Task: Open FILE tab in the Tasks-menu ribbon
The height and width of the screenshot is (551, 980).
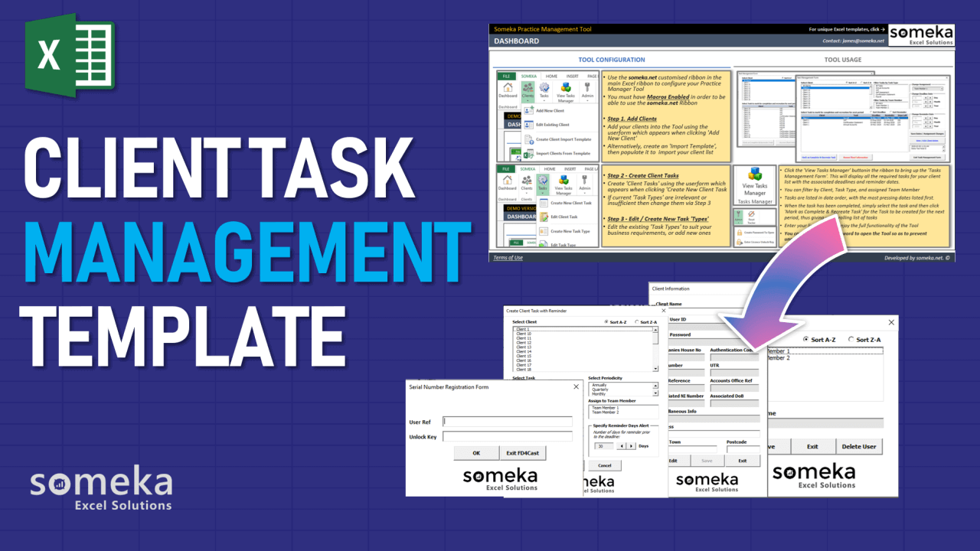Action: click(x=506, y=168)
